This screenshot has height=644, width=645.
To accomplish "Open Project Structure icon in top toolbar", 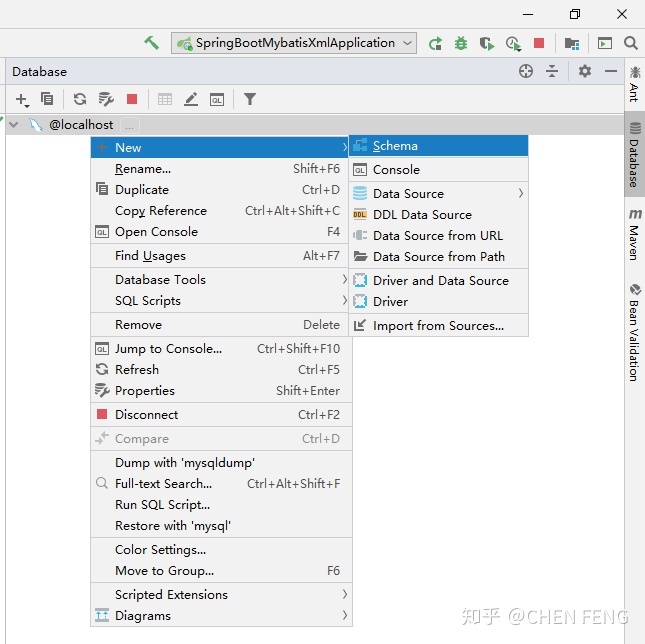I will 572,43.
